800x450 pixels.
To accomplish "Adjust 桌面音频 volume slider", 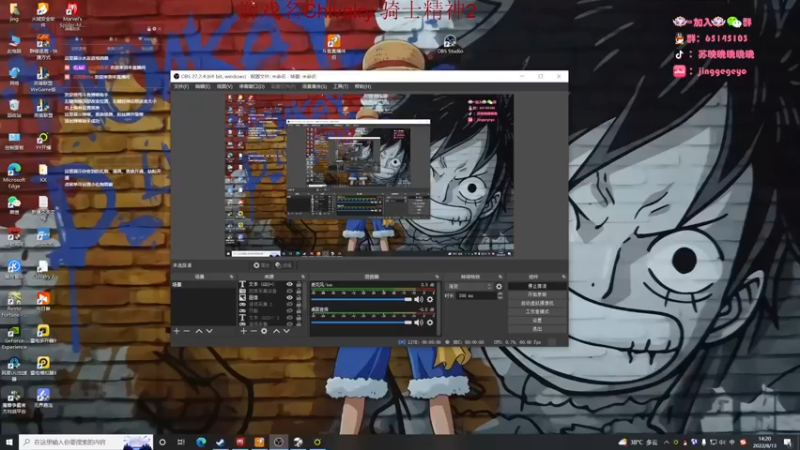I will [x=361, y=322].
